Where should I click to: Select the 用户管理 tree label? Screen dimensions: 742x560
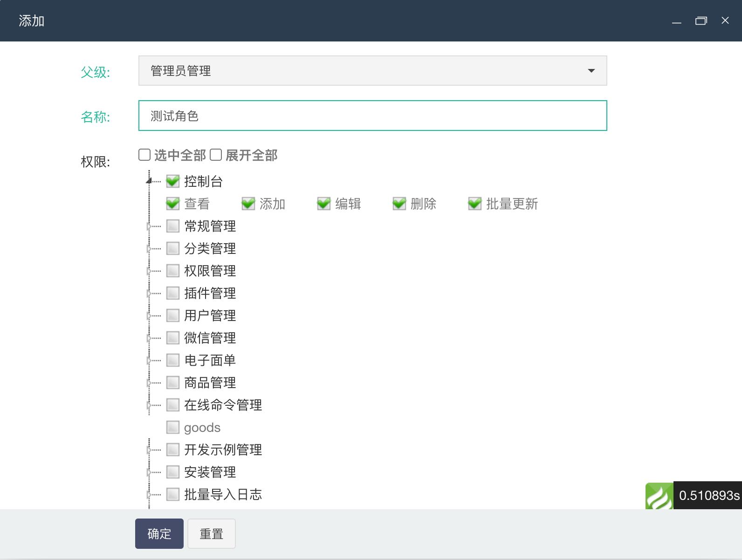(x=210, y=315)
